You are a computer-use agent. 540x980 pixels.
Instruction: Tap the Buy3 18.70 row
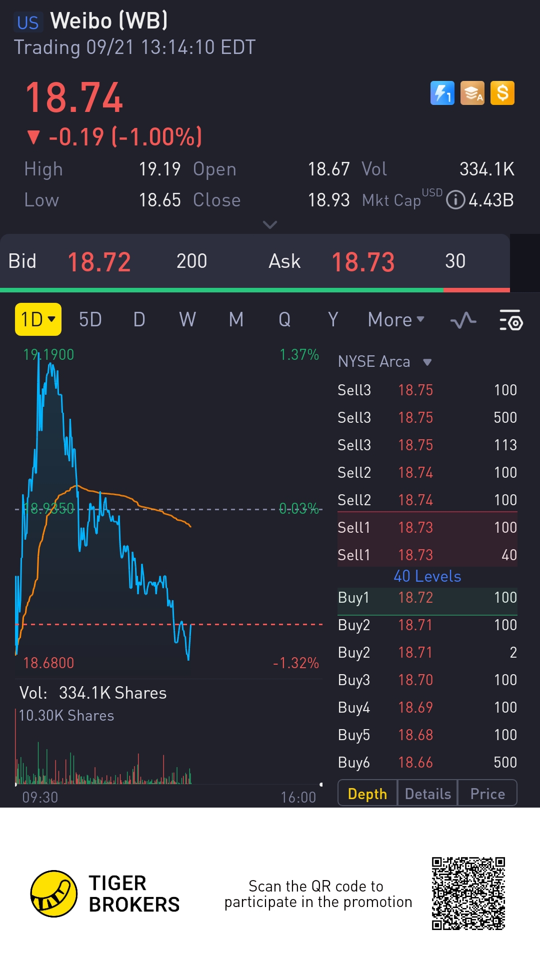[x=427, y=680]
